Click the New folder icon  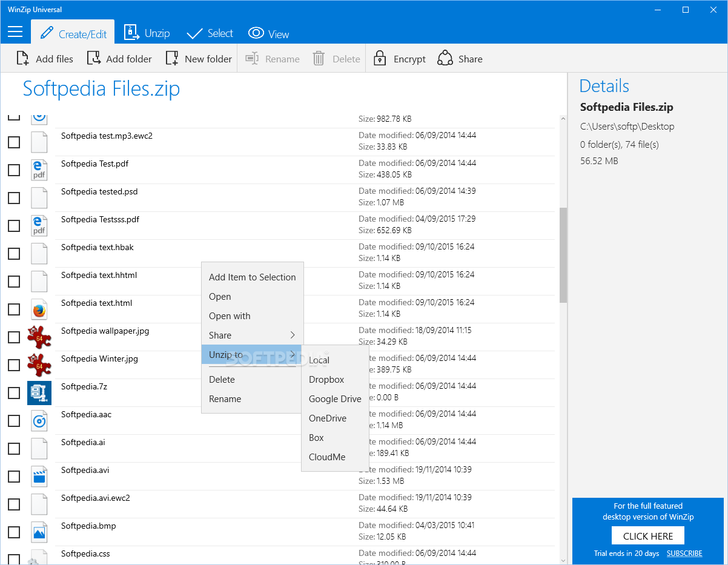(172, 58)
